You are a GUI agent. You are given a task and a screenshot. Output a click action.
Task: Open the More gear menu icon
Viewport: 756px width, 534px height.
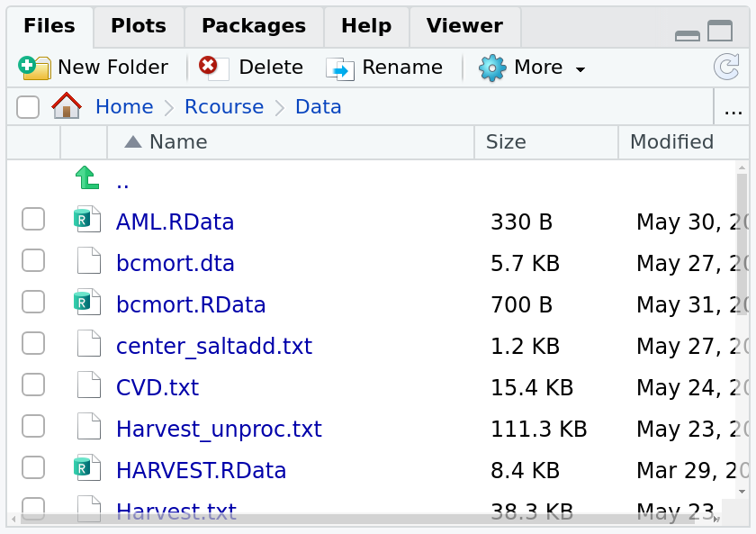coord(492,67)
